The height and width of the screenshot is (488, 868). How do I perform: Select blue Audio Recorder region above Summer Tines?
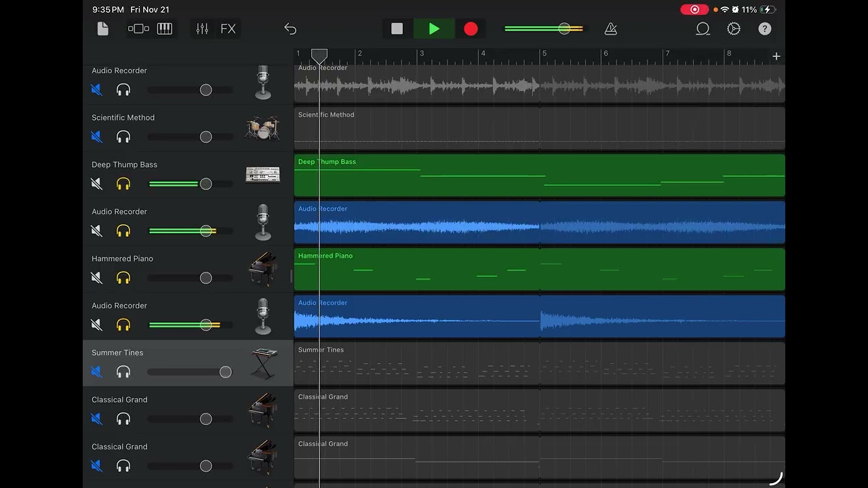pyautogui.click(x=539, y=317)
